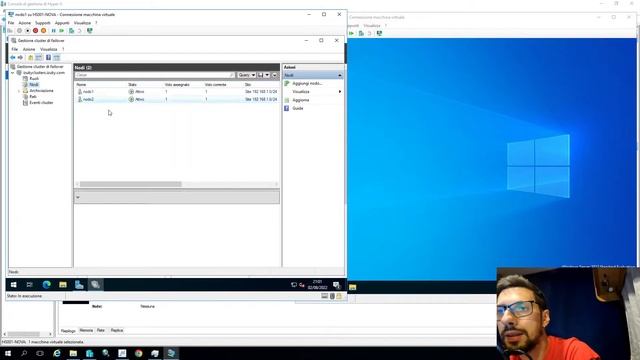The width and height of the screenshot is (640, 360).
Task: Open Azione menu in Failover Cluster Manager
Action: tap(29, 49)
